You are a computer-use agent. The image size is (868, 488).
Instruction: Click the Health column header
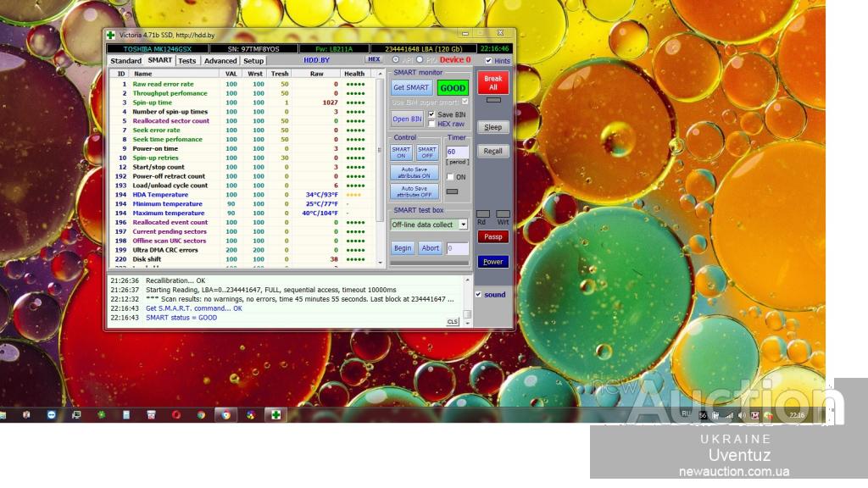coord(354,74)
